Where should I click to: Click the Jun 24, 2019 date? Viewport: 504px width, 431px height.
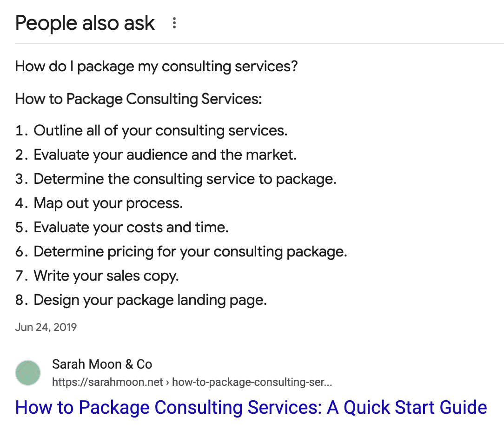[x=46, y=327]
